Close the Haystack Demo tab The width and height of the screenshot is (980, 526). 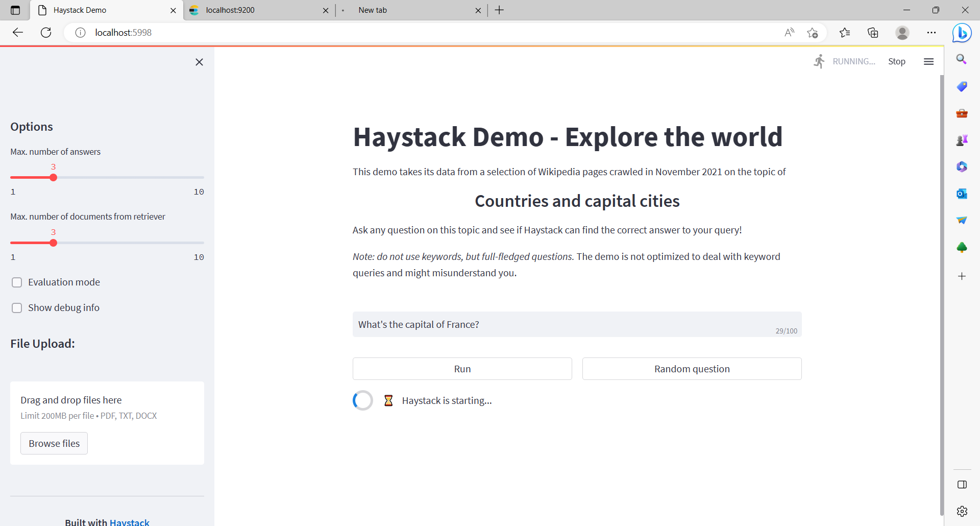173,10
